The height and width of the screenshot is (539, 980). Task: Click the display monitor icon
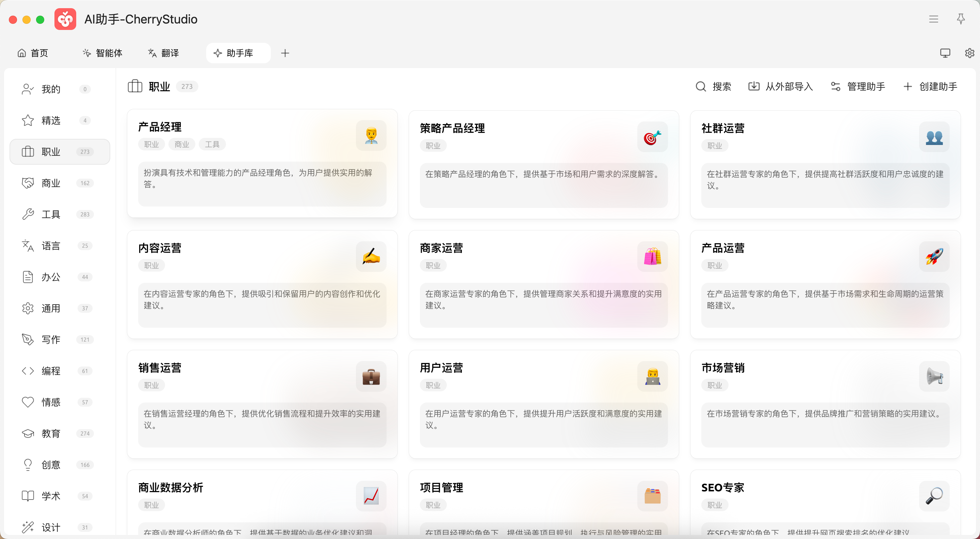pos(945,53)
